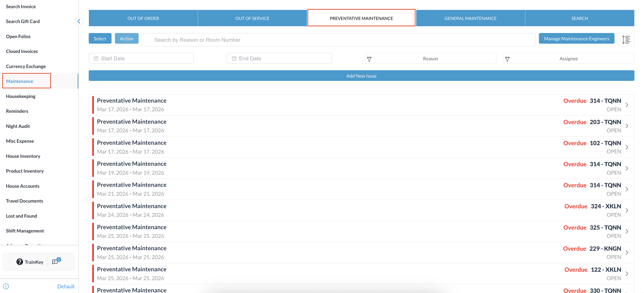Viewport: 644px width, 293px height.
Task: Click the Add New Issue button
Action: 361,76
